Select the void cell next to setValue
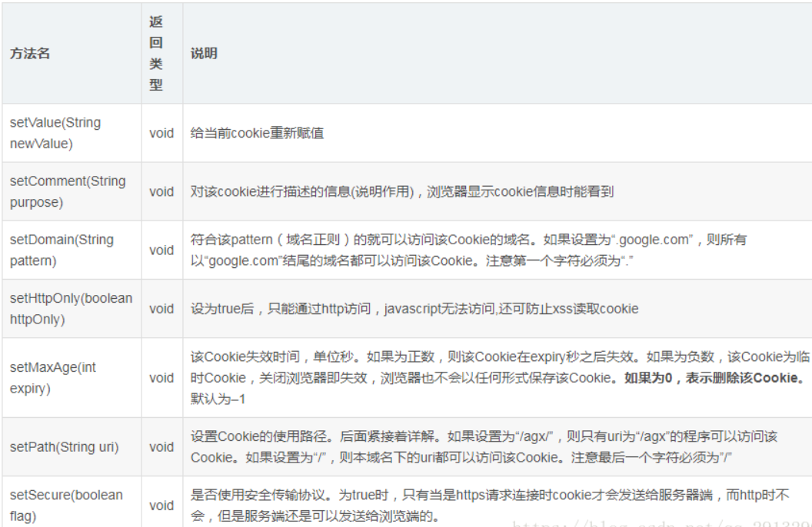This screenshot has height=527, width=812. pos(161,132)
